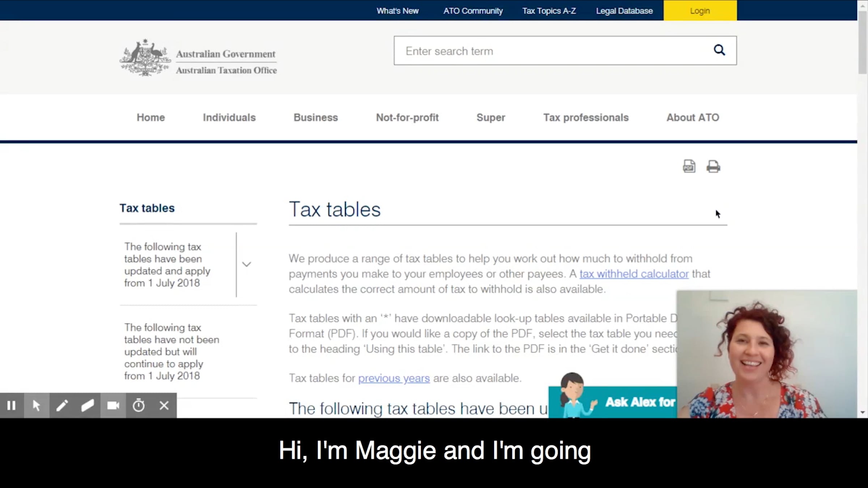Expand the 'tables have been updated' sidebar chevron
The width and height of the screenshot is (868, 488).
pyautogui.click(x=247, y=264)
